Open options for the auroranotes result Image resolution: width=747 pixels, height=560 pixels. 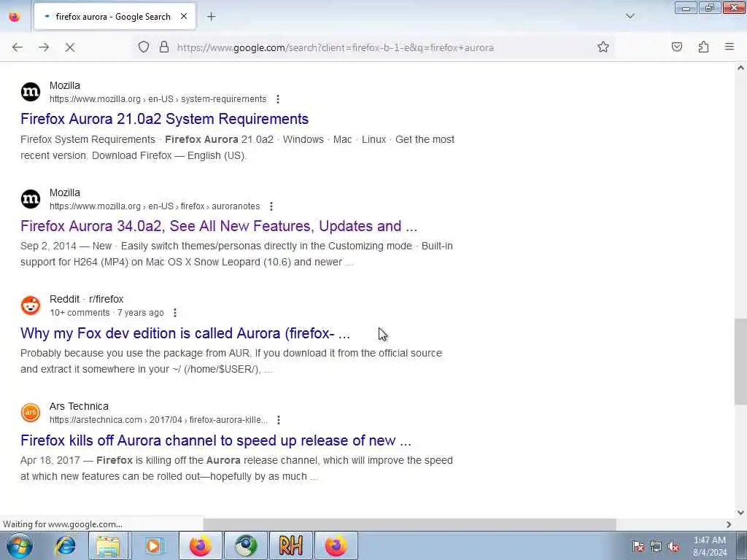click(271, 206)
